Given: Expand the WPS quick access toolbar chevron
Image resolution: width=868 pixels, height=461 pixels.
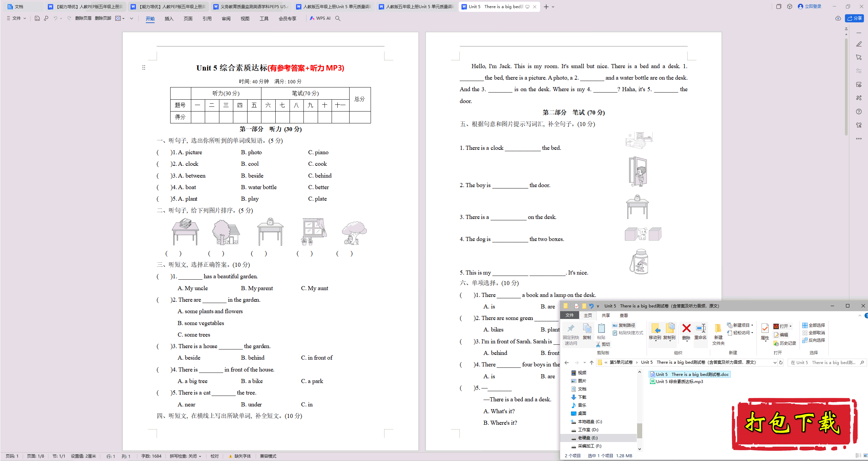Looking at the screenshot, I should 132,18.
